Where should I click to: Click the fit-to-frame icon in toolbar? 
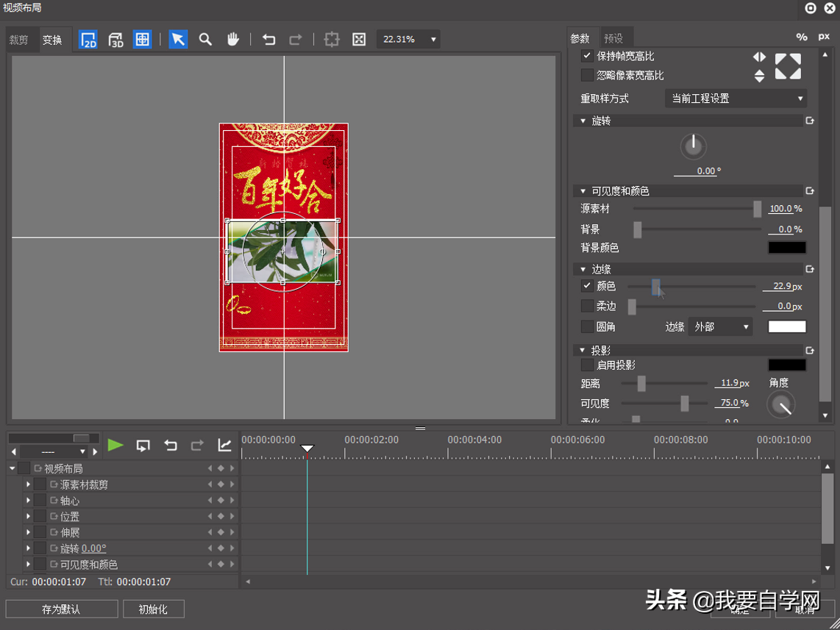(359, 39)
